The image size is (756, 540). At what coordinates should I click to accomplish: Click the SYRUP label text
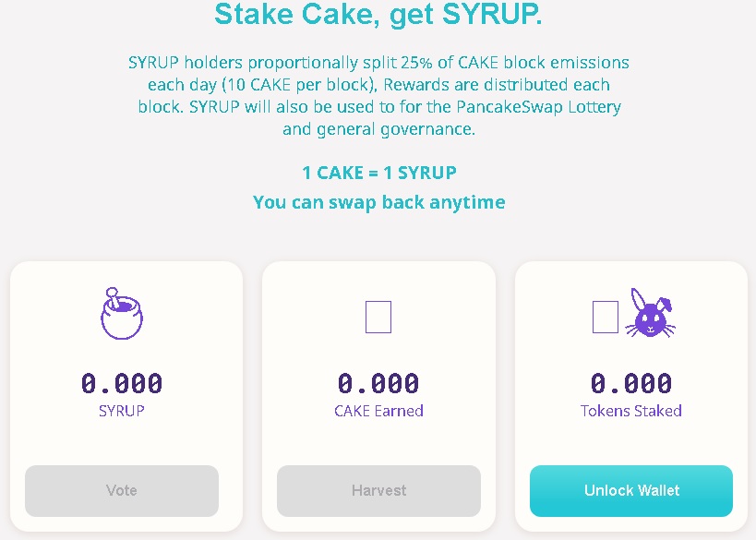coord(122,411)
